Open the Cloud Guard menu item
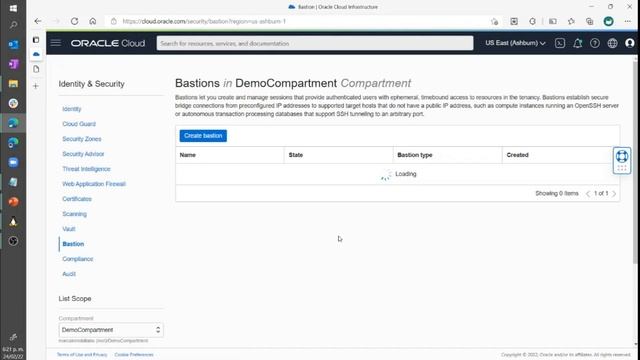640x360 pixels. [x=79, y=124]
